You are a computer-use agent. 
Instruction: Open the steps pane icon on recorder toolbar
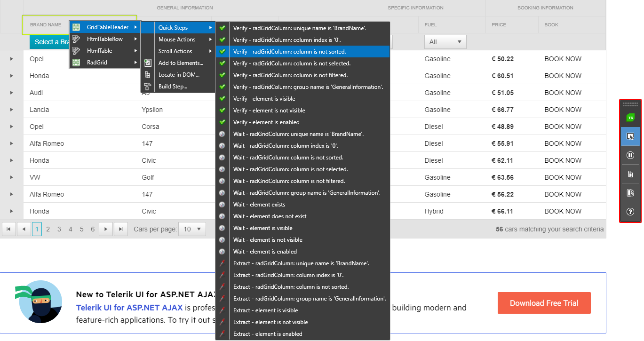pyautogui.click(x=630, y=192)
